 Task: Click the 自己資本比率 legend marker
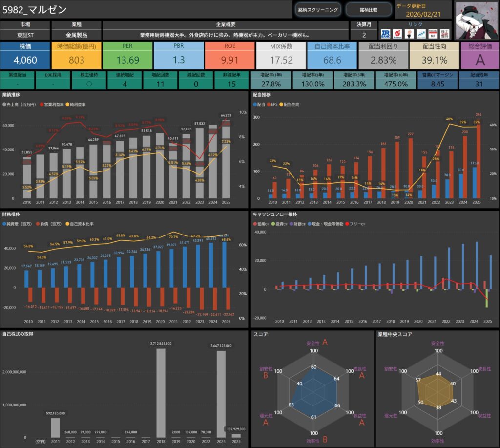pyautogui.click(x=67, y=224)
